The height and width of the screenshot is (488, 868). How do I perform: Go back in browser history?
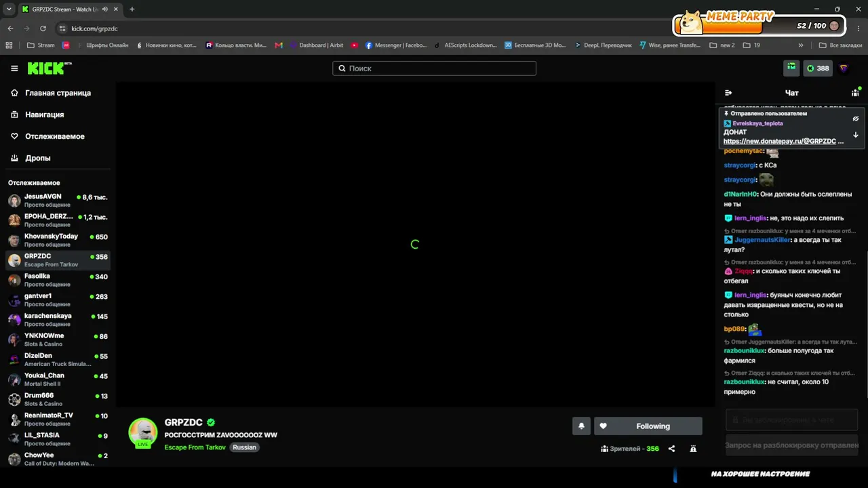pos(10,28)
